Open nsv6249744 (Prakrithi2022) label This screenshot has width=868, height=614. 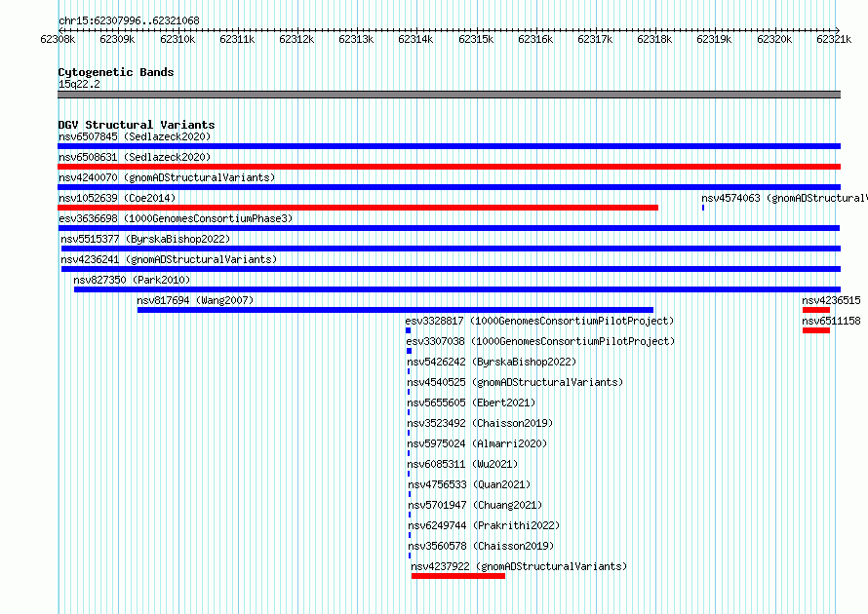click(x=484, y=525)
